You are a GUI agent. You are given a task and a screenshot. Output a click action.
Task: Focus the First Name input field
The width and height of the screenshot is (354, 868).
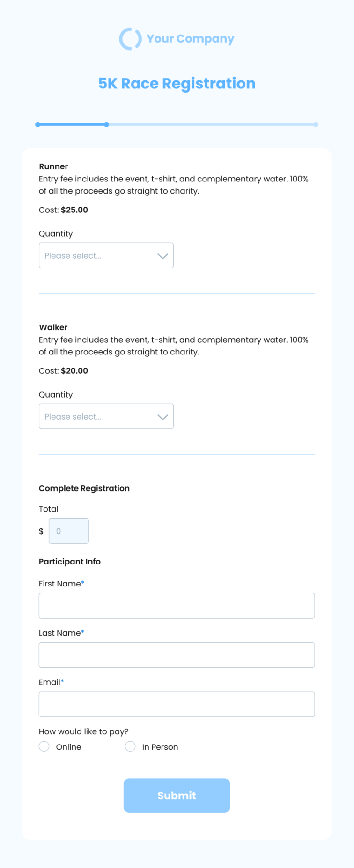pyautogui.click(x=177, y=606)
